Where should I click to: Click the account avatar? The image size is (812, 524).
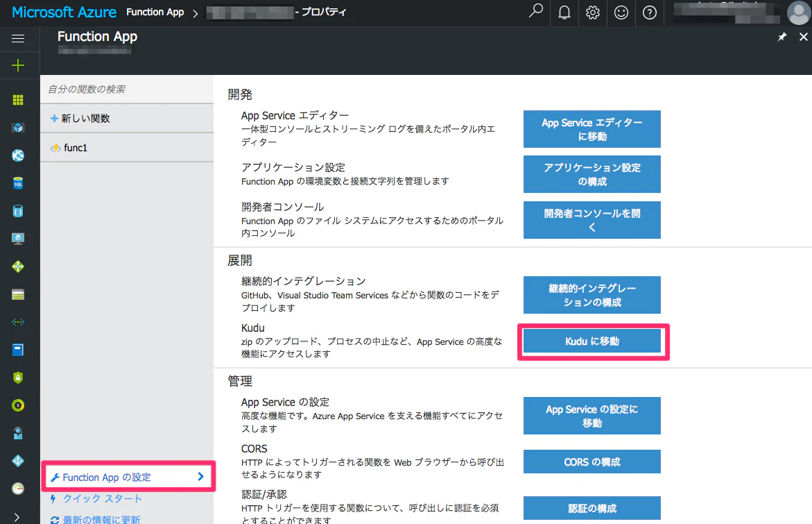click(798, 13)
